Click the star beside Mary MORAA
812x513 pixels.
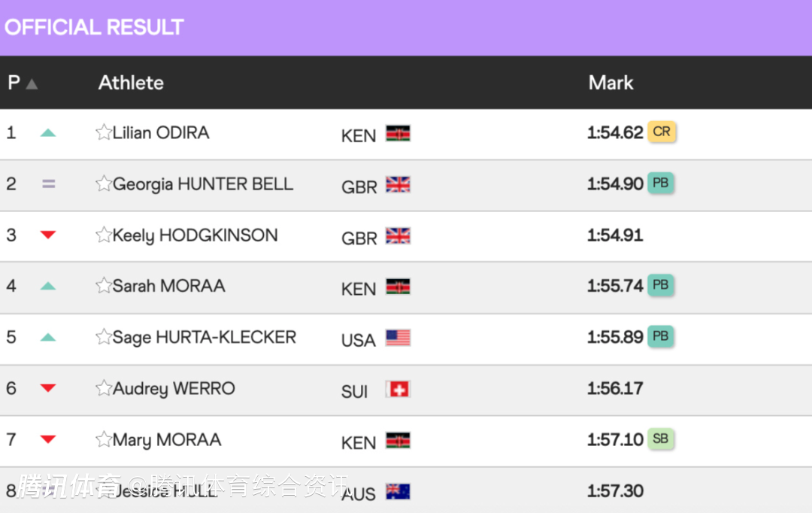(x=104, y=439)
